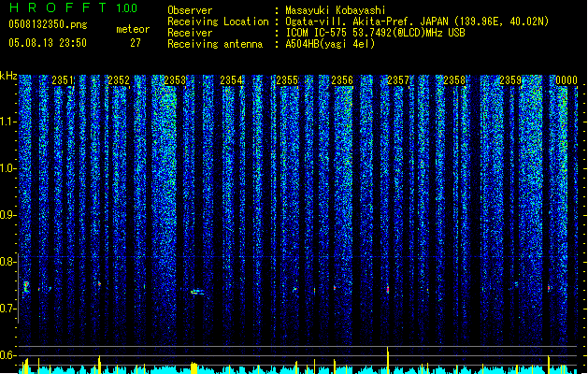Click the meteor count value 27
This screenshot has width=588, height=374.
tap(136, 43)
